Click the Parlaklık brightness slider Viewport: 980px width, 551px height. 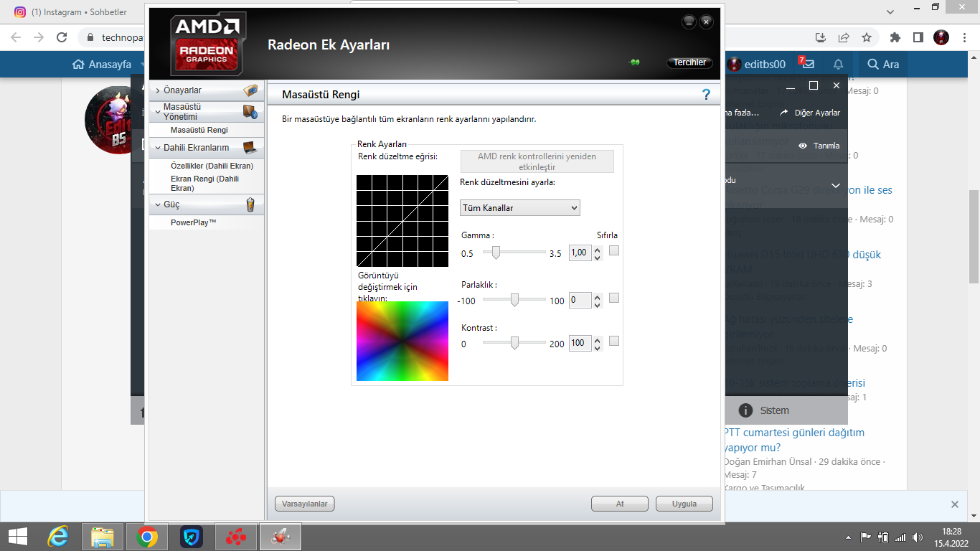[514, 300]
